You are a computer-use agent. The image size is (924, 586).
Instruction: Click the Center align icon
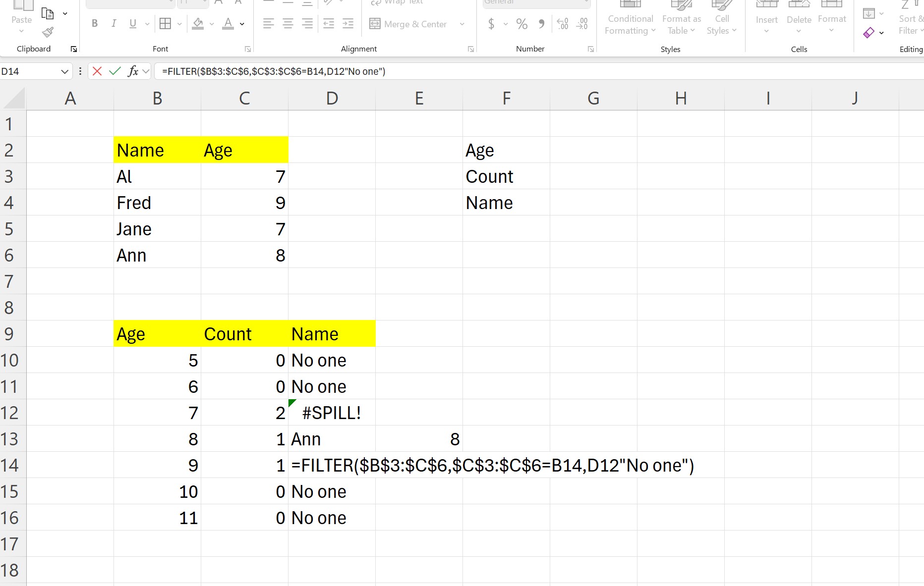click(x=288, y=23)
